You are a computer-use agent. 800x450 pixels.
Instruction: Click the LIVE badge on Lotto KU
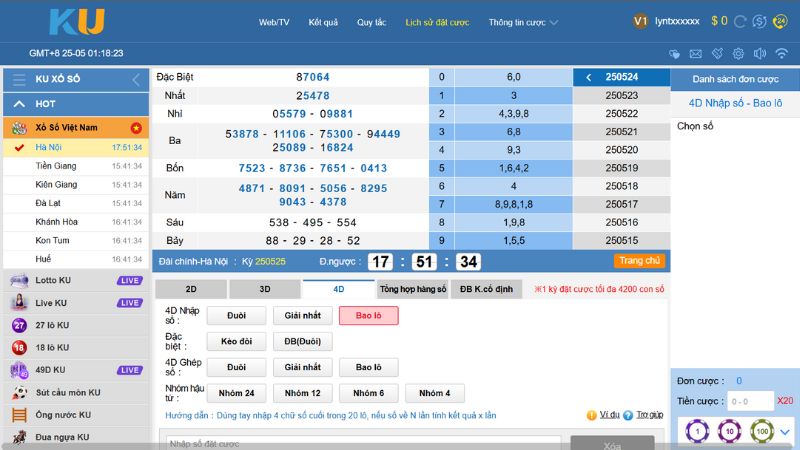pyautogui.click(x=130, y=281)
